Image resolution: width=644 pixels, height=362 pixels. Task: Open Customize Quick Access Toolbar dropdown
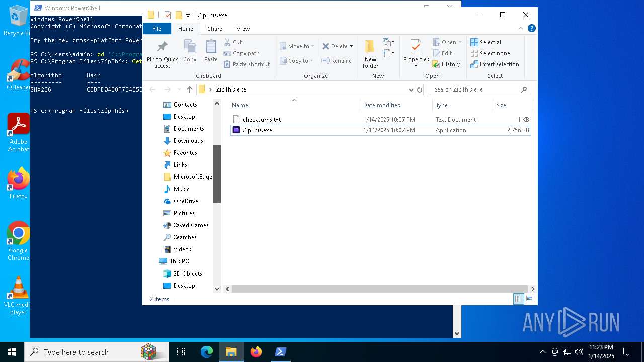(x=188, y=16)
